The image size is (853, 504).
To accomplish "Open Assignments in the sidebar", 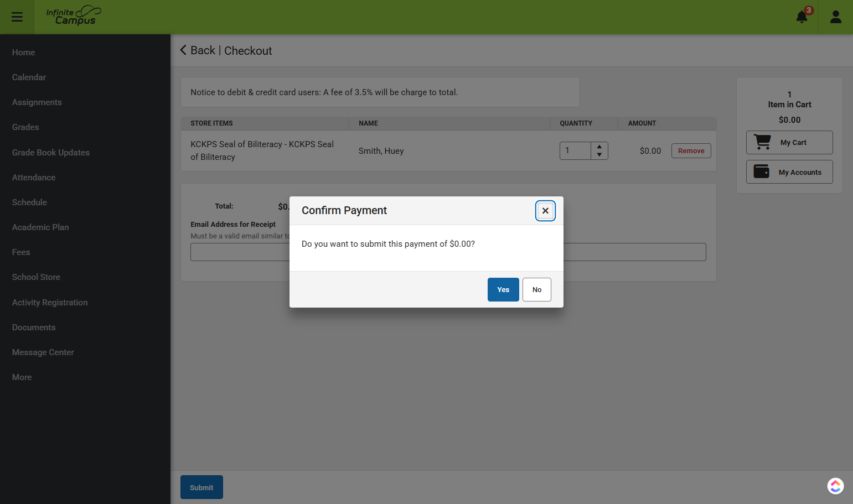I will (x=37, y=102).
